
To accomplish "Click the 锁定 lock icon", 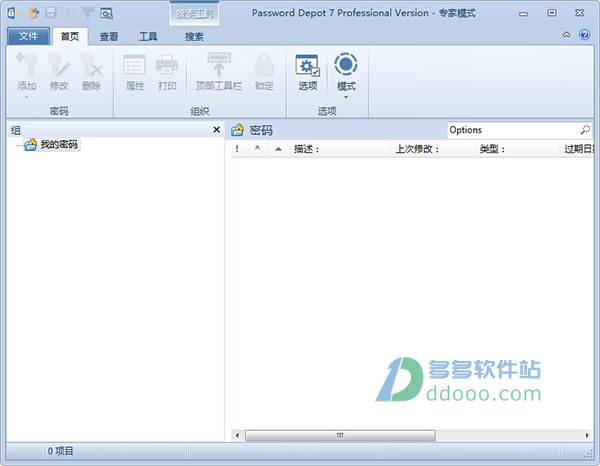I will click(264, 65).
